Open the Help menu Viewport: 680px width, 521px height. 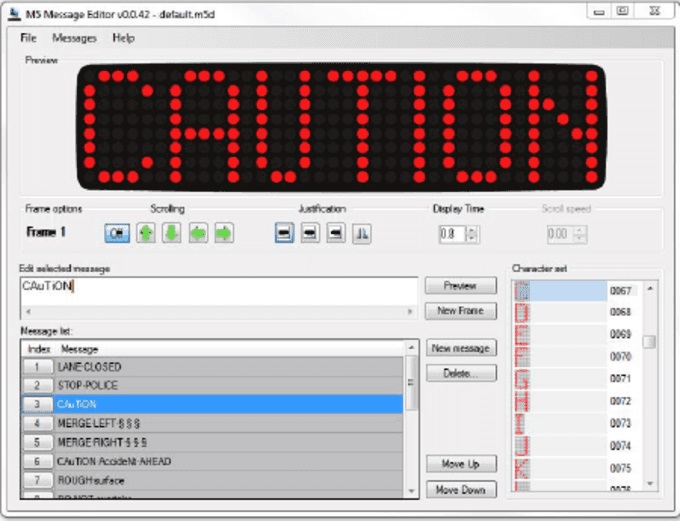click(123, 38)
